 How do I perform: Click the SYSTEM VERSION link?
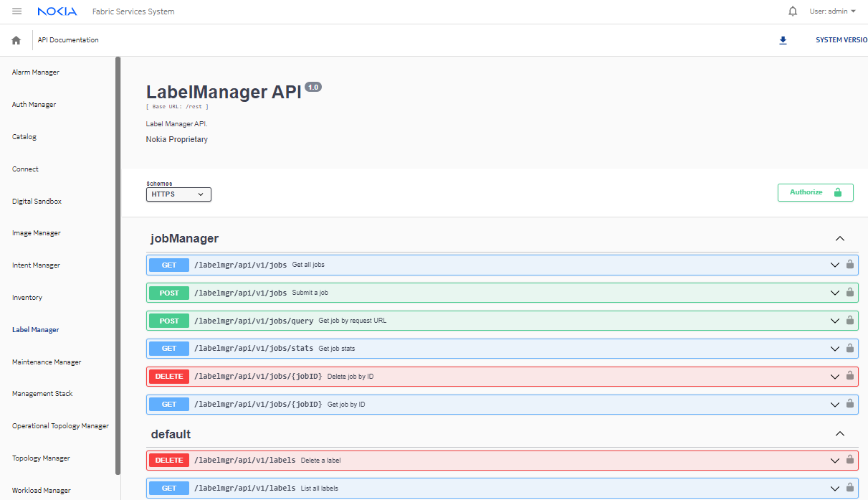[841, 40]
